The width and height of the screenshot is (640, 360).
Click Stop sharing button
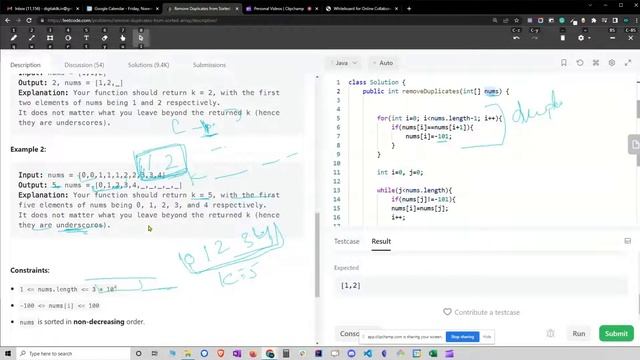pyautogui.click(x=462, y=337)
